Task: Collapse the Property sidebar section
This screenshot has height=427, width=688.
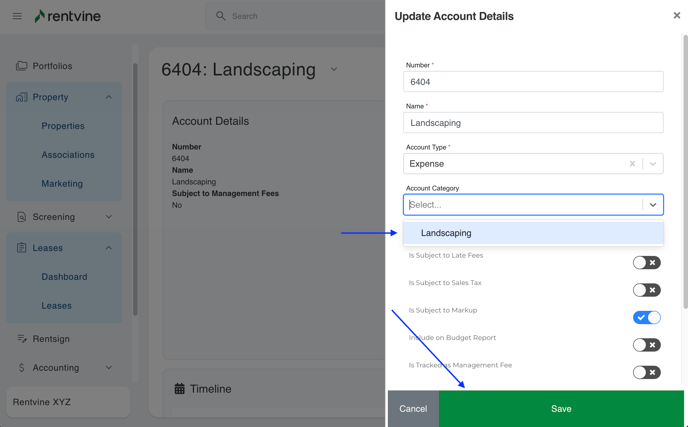Action: pyautogui.click(x=109, y=97)
